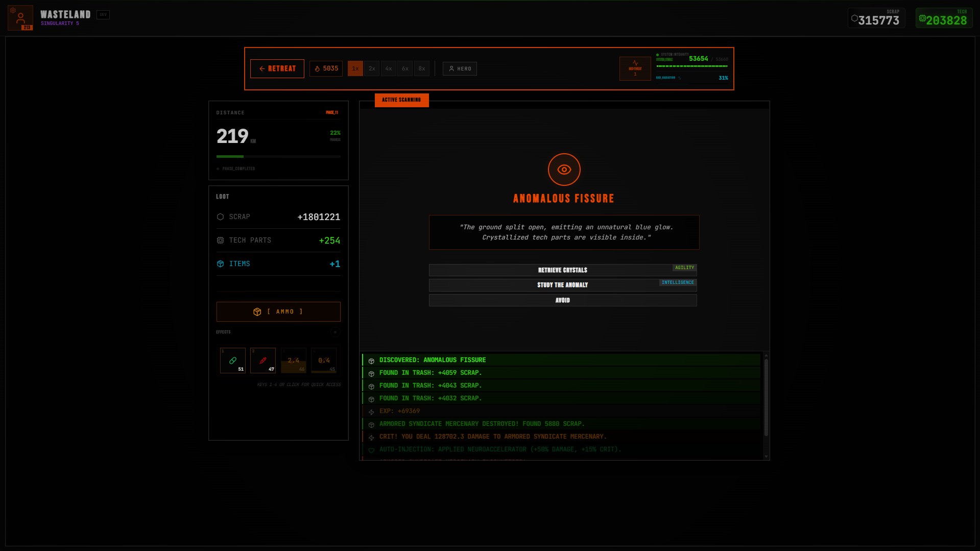Click the Discovered Anomalous Fissure log entry
The width and height of the screenshot is (980, 551).
(561, 360)
